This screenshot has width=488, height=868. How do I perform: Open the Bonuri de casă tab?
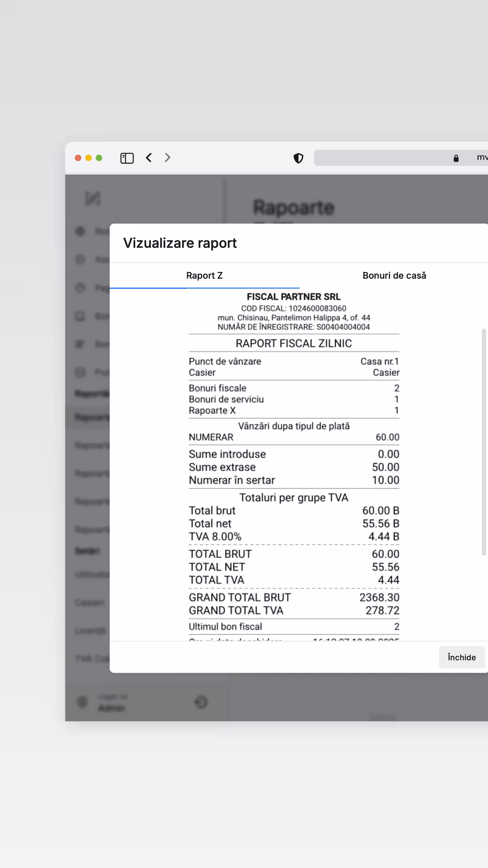pos(394,276)
